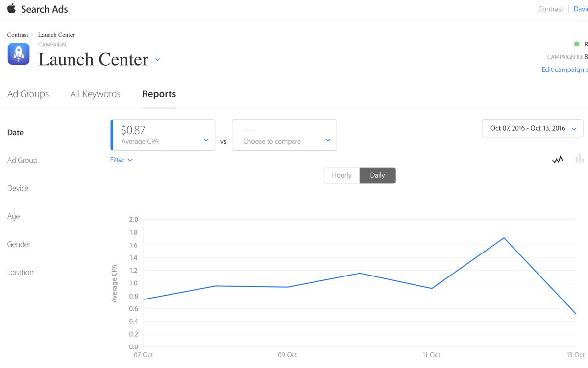
Task: Select the Location report dimension
Action: [21, 272]
